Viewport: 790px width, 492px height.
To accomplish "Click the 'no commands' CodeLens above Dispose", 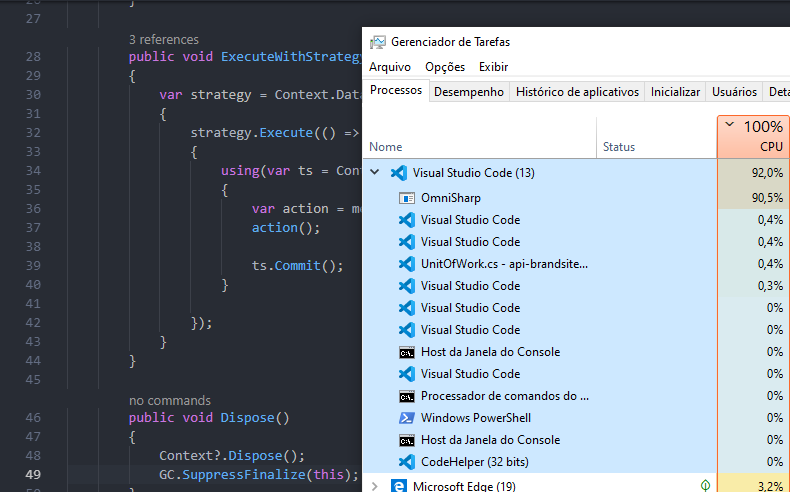I will 170,401.
